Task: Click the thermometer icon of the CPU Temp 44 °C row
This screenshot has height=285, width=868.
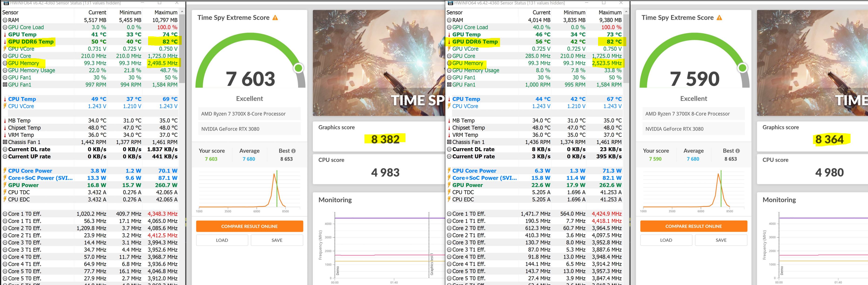Action: pyautogui.click(x=449, y=99)
